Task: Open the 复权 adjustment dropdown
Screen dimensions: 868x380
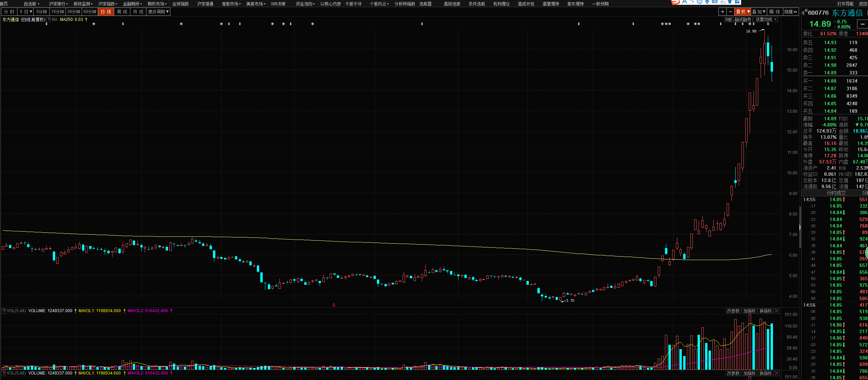Action: [x=743, y=12]
